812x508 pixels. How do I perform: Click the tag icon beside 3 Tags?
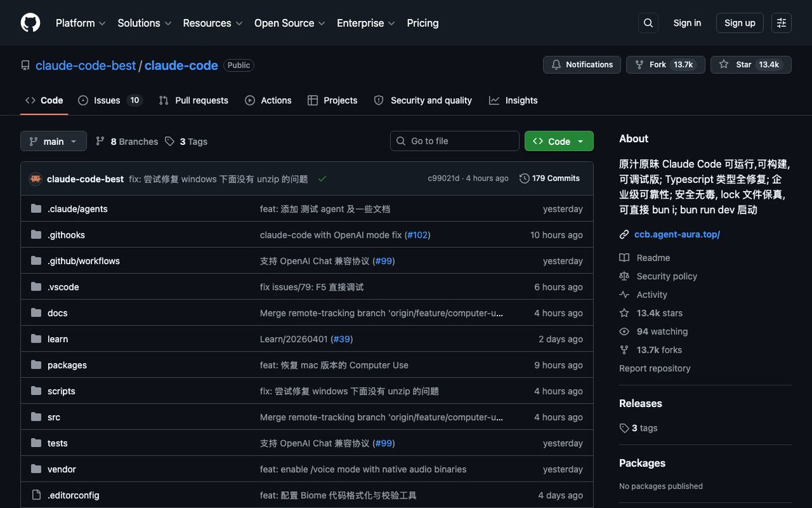169,141
